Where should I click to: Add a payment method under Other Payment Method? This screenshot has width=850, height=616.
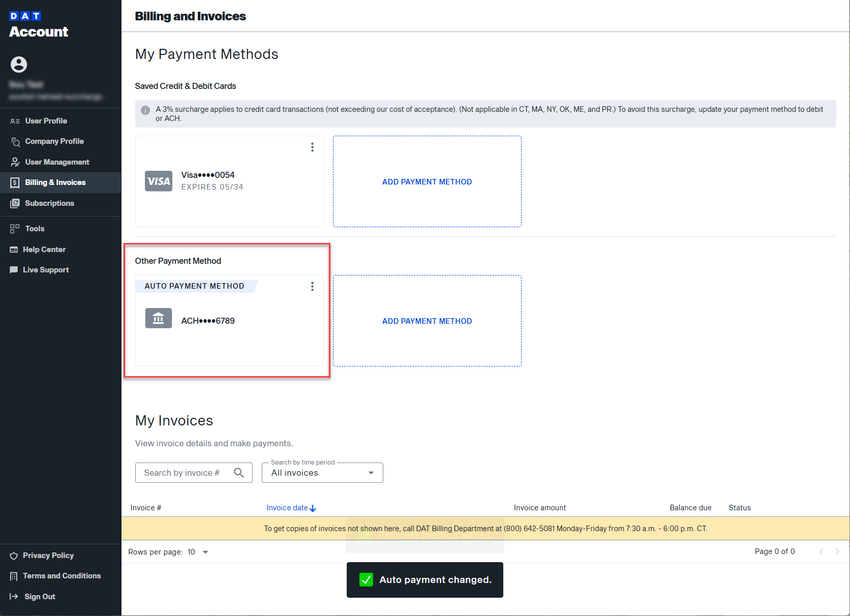tap(427, 321)
